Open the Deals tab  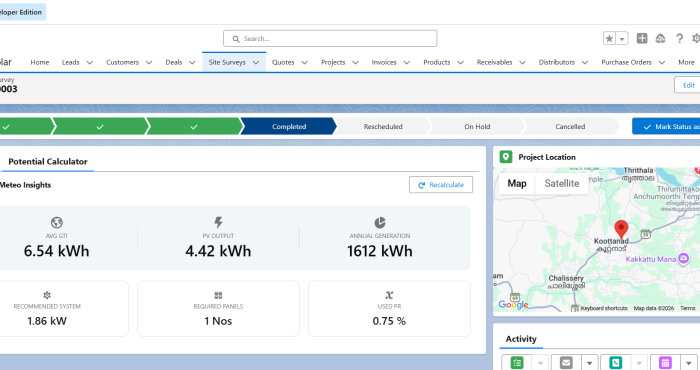(174, 62)
